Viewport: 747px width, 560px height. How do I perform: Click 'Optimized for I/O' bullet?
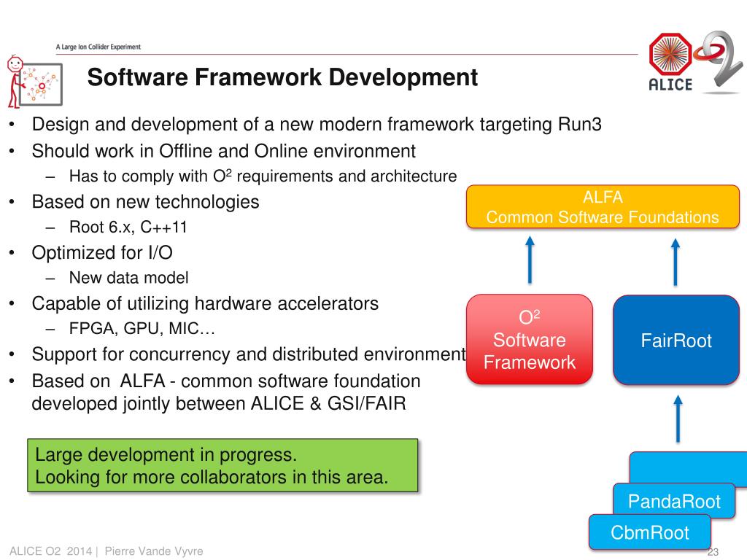[x=102, y=253]
